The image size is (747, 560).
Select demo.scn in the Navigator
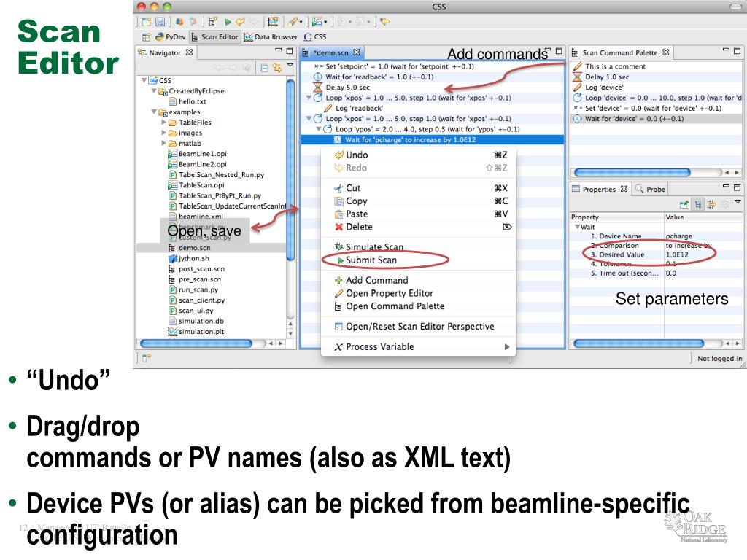pyautogui.click(x=194, y=248)
